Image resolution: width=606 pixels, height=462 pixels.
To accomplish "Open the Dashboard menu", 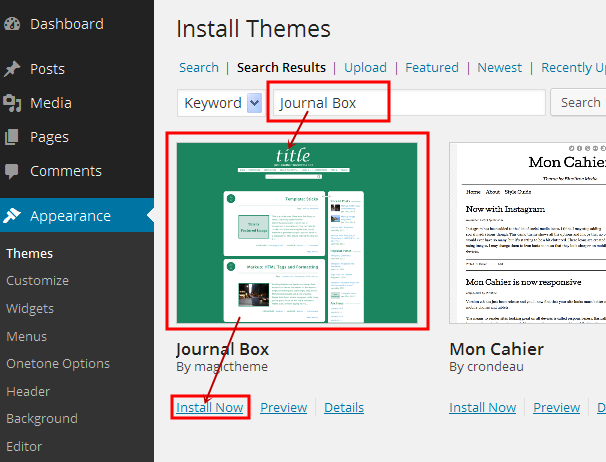I will tap(67, 24).
